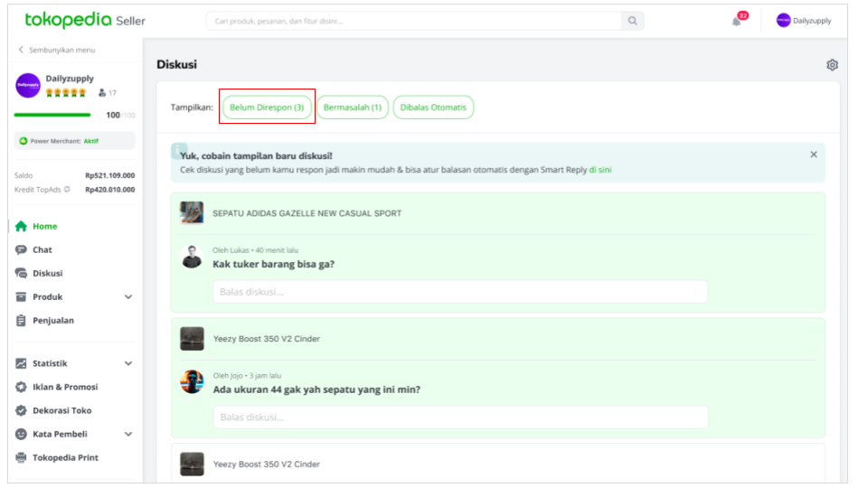Click the followers person icon
The width and height of the screenshot is (868, 488).
pos(102,93)
